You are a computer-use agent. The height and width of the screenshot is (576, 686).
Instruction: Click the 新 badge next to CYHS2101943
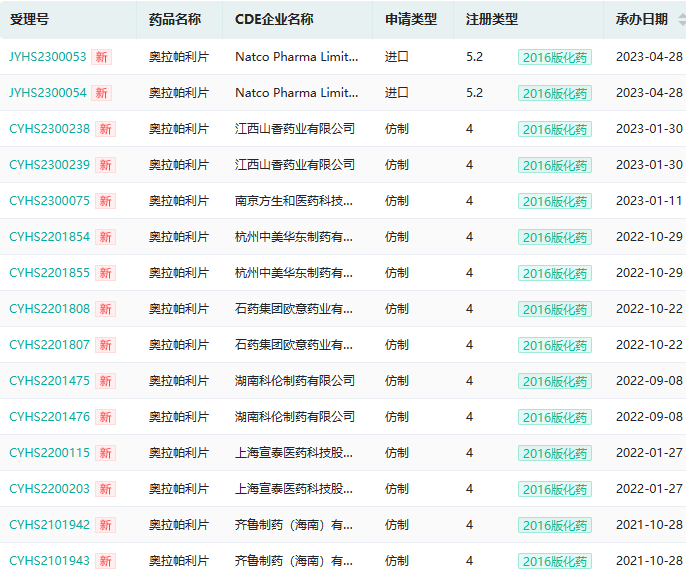click(105, 561)
